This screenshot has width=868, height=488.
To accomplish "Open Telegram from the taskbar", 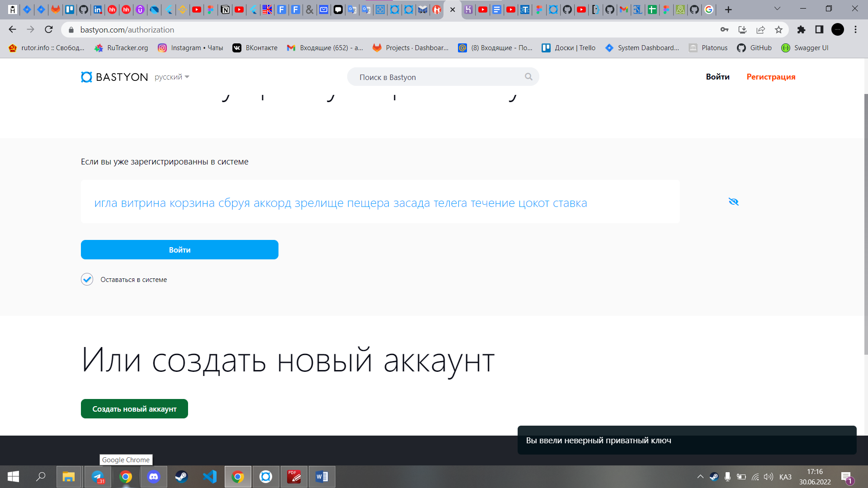I will (98, 477).
